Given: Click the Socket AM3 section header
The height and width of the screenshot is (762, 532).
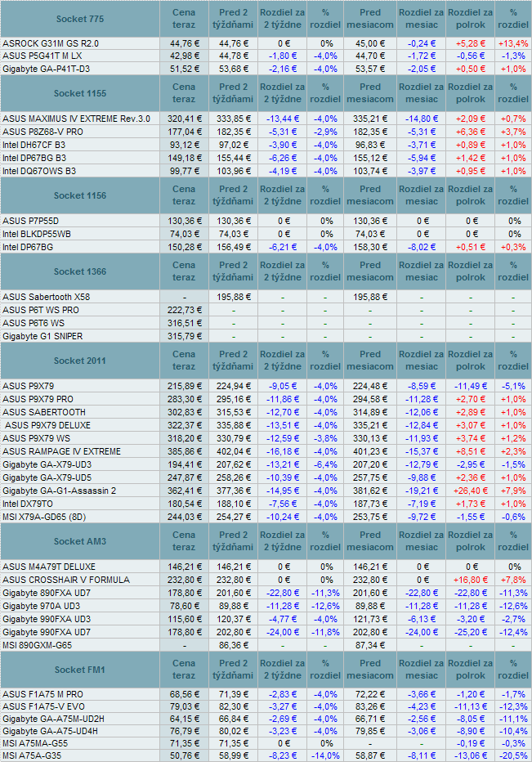Looking at the screenshot, I should [80, 541].
